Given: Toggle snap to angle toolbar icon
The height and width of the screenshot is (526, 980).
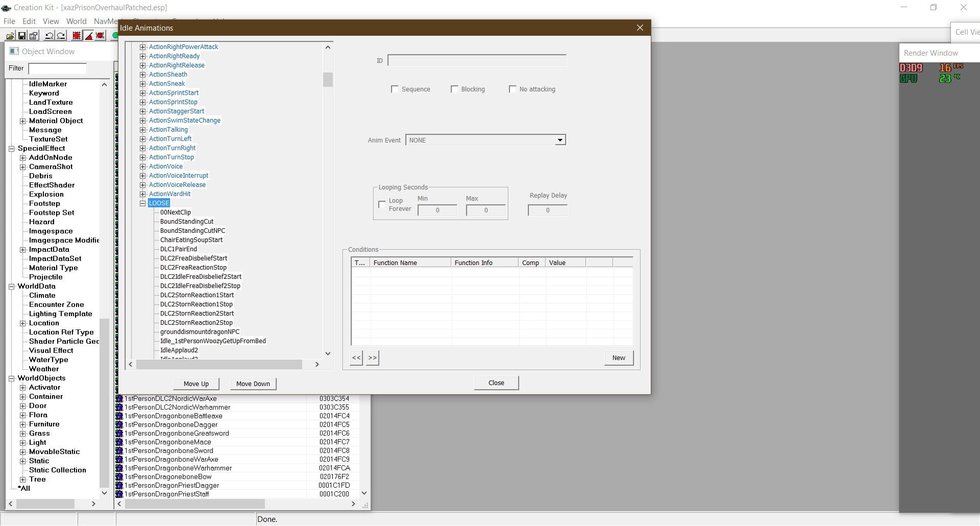Looking at the screenshot, I should click(x=88, y=36).
